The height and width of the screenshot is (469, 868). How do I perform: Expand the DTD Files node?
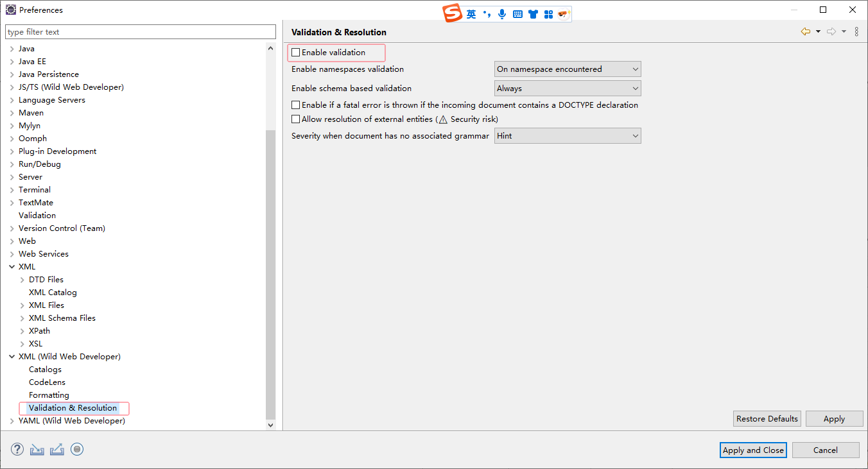point(22,280)
